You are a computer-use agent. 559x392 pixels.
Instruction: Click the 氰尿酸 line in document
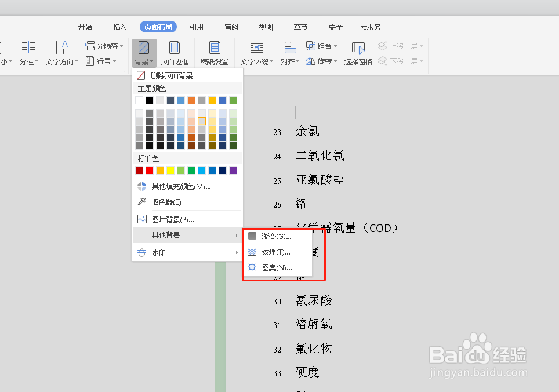[x=314, y=300]
